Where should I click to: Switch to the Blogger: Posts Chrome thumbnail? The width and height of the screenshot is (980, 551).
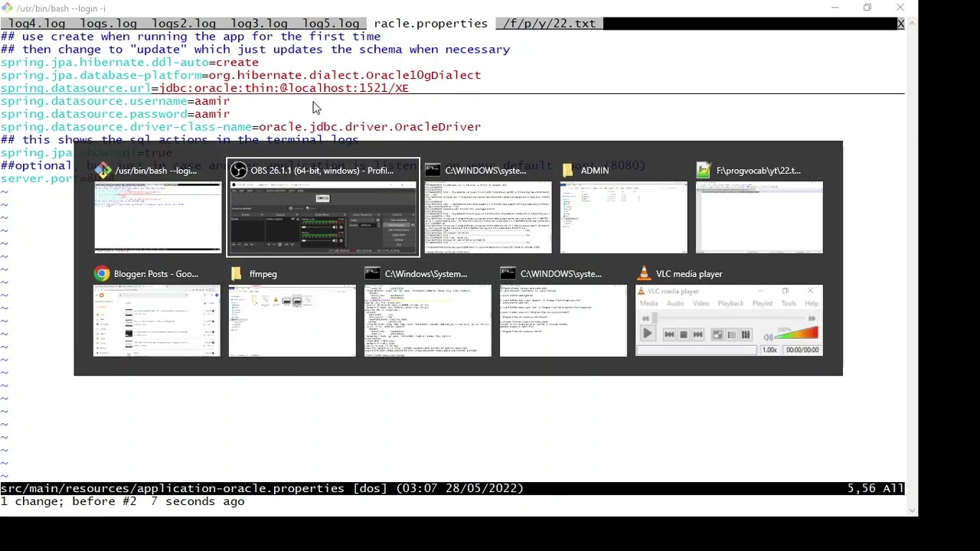pos(157,321)
